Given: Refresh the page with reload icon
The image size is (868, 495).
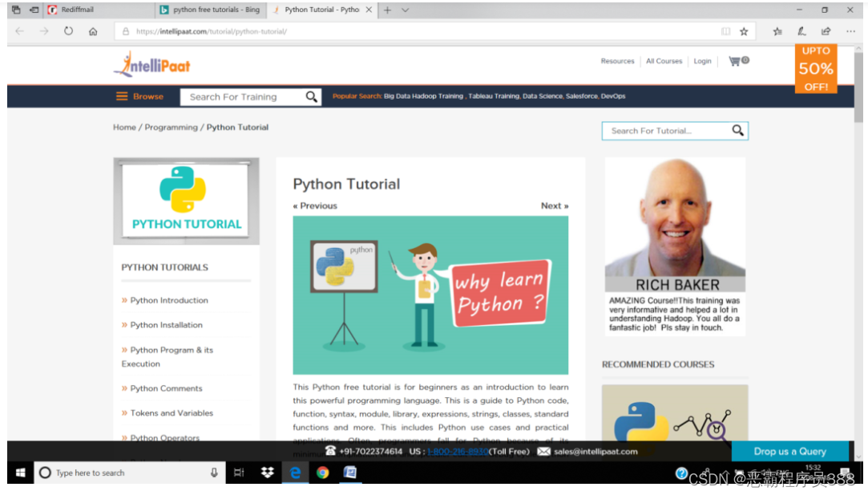Looking at the screenshot, I should 68,31.
